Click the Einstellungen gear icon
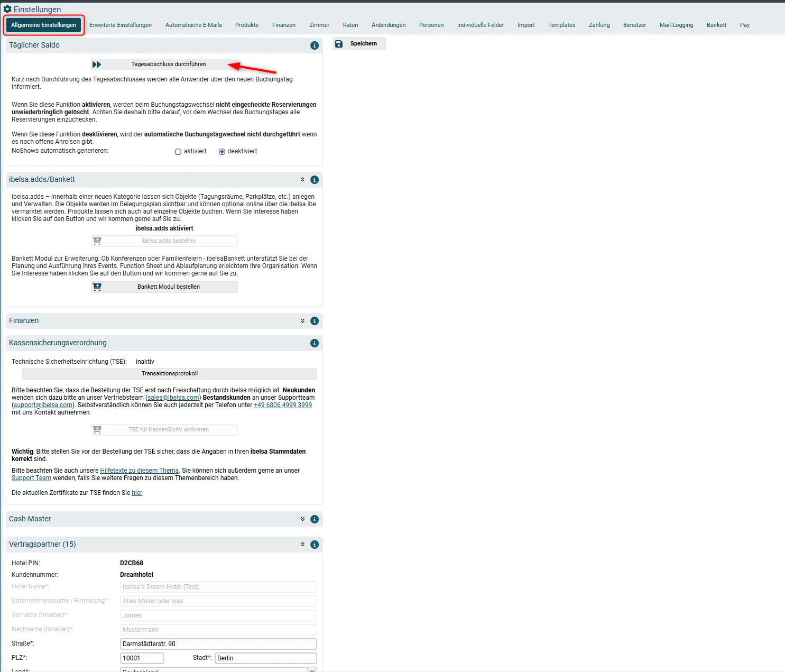This screenshot has height=672, width=785. pos(7,9)
